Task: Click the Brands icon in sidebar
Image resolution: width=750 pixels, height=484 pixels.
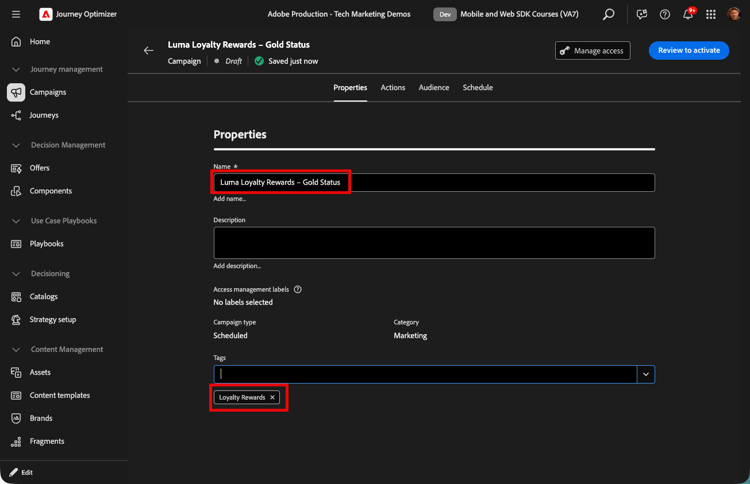Action: coord(16,418)
